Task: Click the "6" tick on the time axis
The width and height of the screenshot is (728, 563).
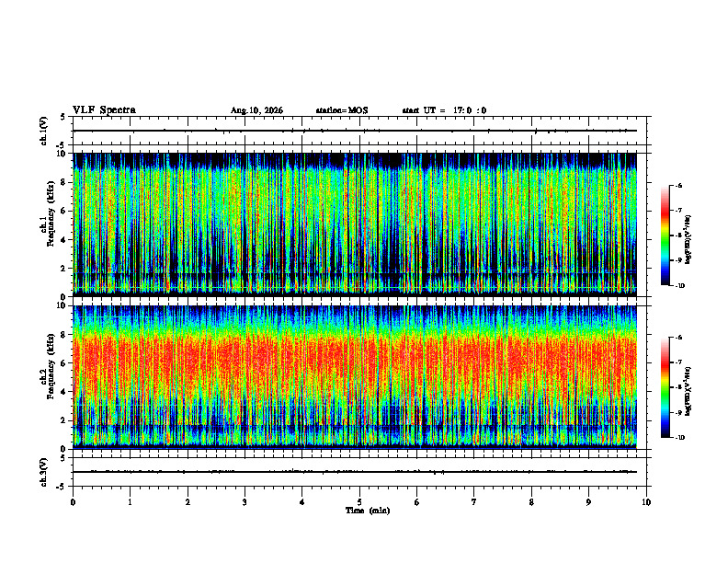Action: [x=417, y=502]
